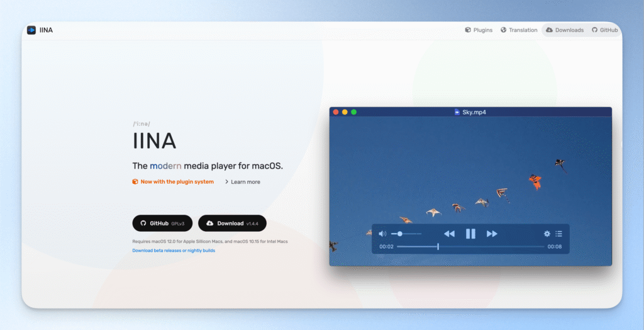Click the "Requires macOS 12.0" requirements text

tap(210, 242)
